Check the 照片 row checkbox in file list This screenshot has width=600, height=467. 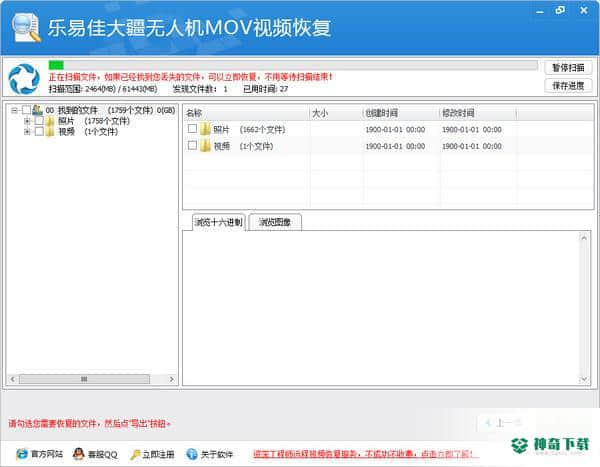192,129
